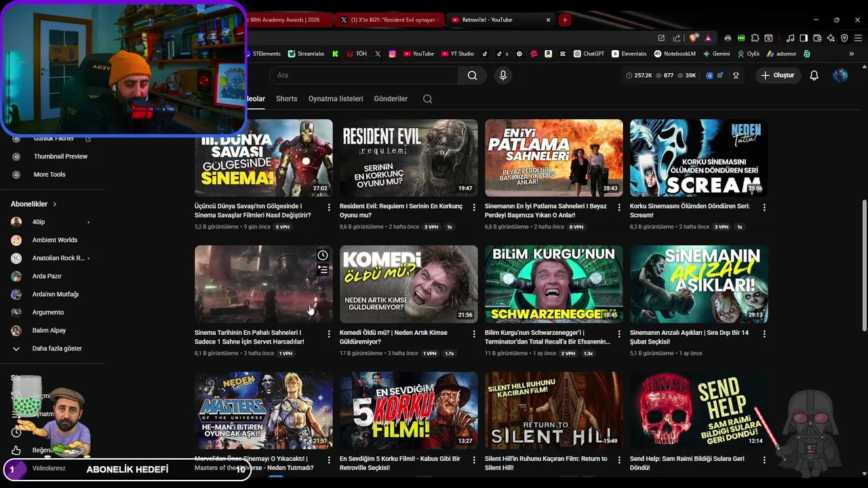Switch to 98th Academy Awards browser tab

[288, 20]
